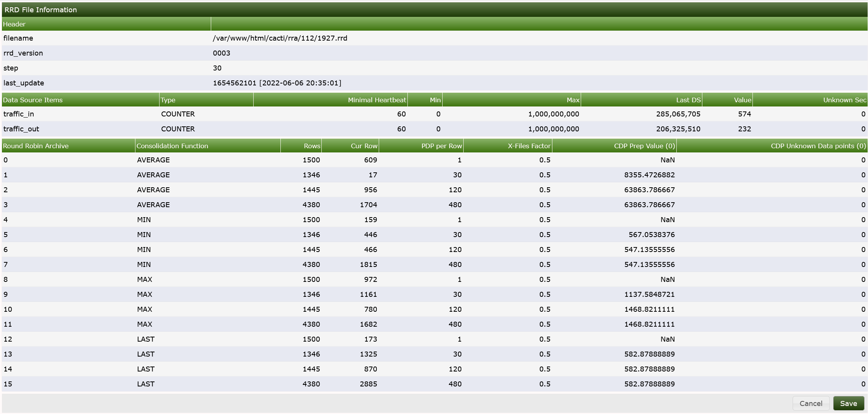Click the CDP Prep value 8355.4726882
The image size is (868, 414).
650,175
